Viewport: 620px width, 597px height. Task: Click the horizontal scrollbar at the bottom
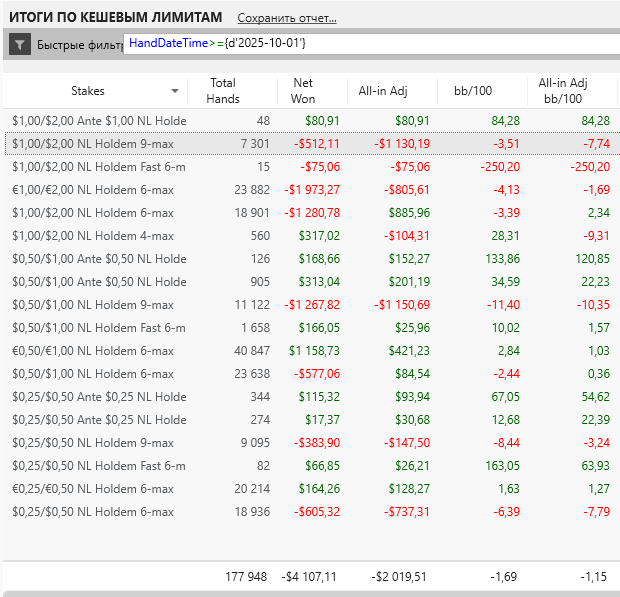[x=310, y=593]
